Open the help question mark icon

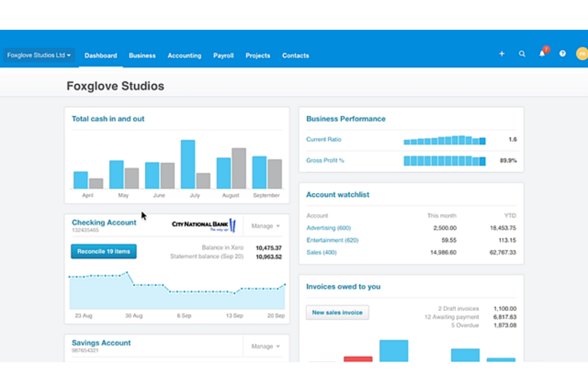(562, 54)
